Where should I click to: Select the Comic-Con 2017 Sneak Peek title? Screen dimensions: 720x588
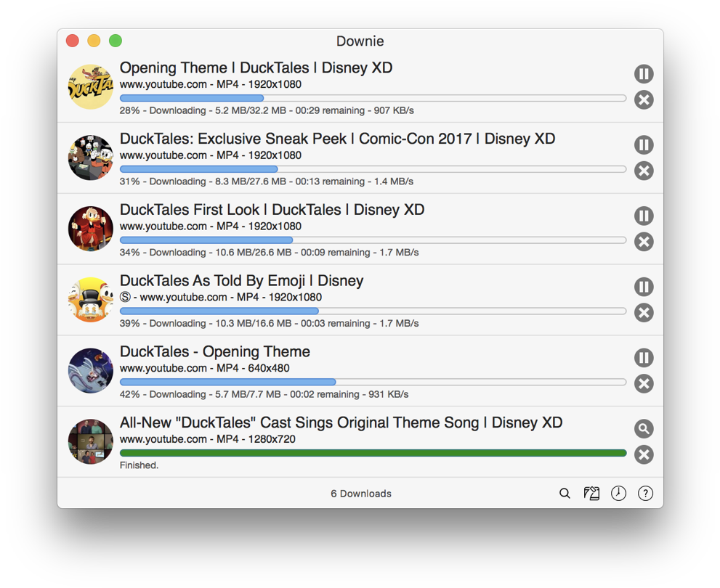(337, 139)
